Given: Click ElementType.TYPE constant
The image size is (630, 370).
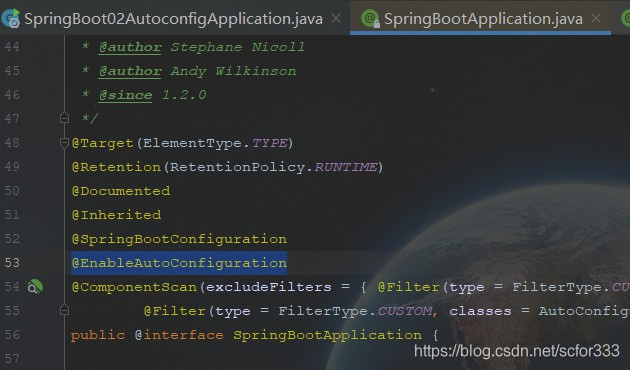Looking at the screenshot, I should coord(215,143).
